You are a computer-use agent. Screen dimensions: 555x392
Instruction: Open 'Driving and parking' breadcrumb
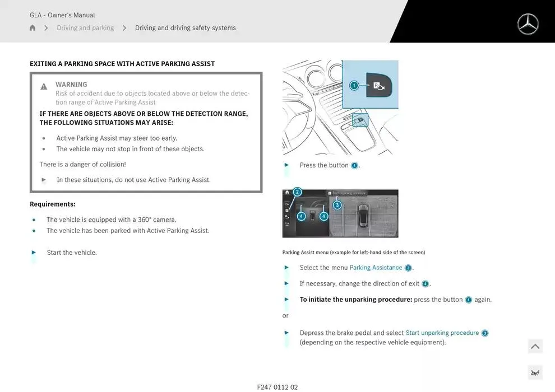point(85,28)
